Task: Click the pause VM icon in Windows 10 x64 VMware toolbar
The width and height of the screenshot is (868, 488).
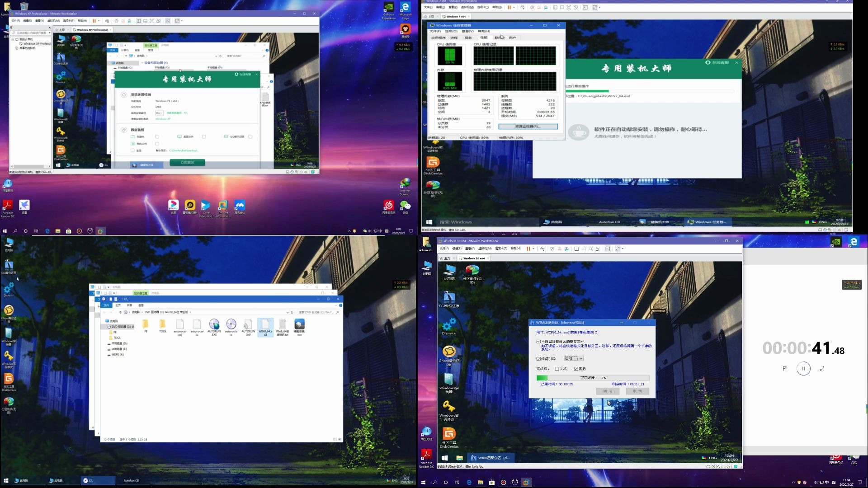Action: 528,249
